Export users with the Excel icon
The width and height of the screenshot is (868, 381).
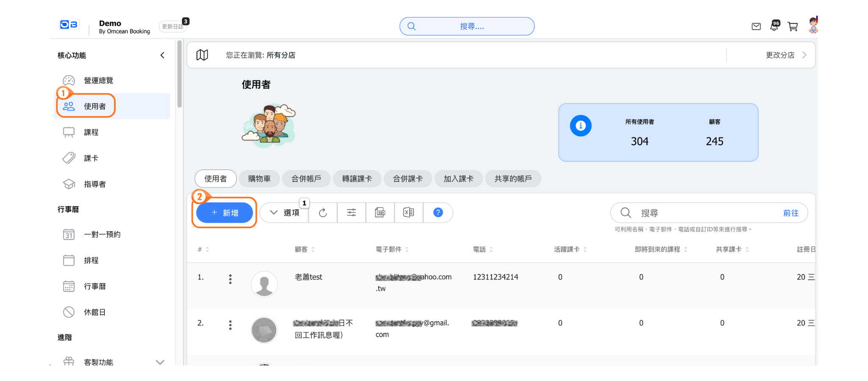[x=409, y=213]
